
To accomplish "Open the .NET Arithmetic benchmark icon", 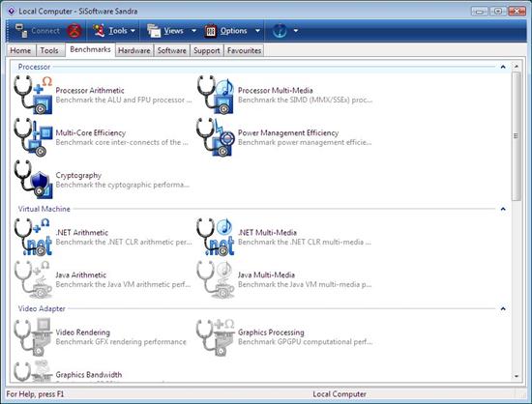I will [x=33, y=237].
